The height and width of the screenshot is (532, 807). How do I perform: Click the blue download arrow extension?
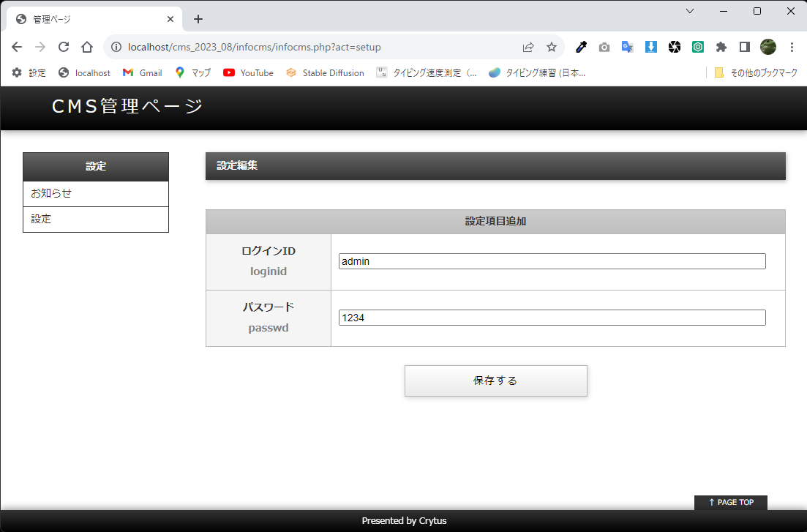(650, 46)
